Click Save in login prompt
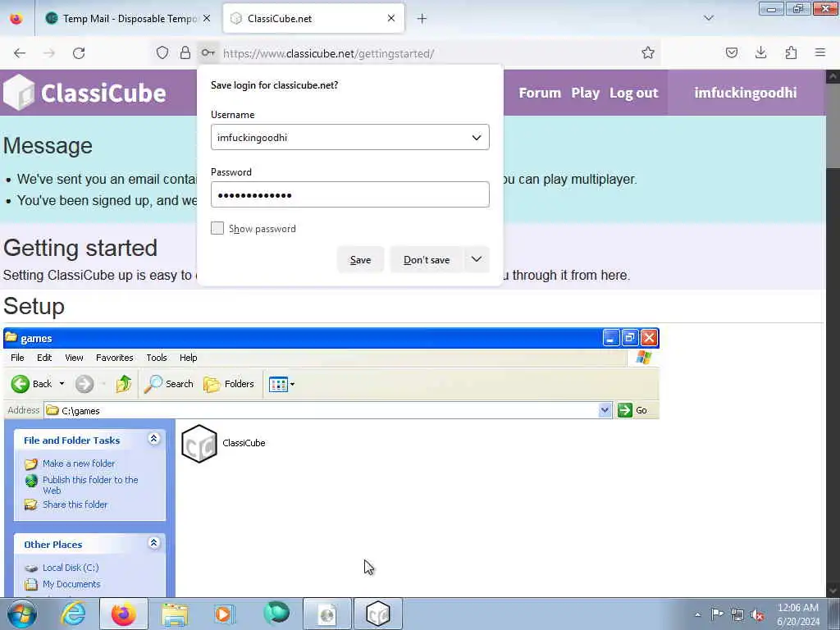840x630 pixels. 361,260
